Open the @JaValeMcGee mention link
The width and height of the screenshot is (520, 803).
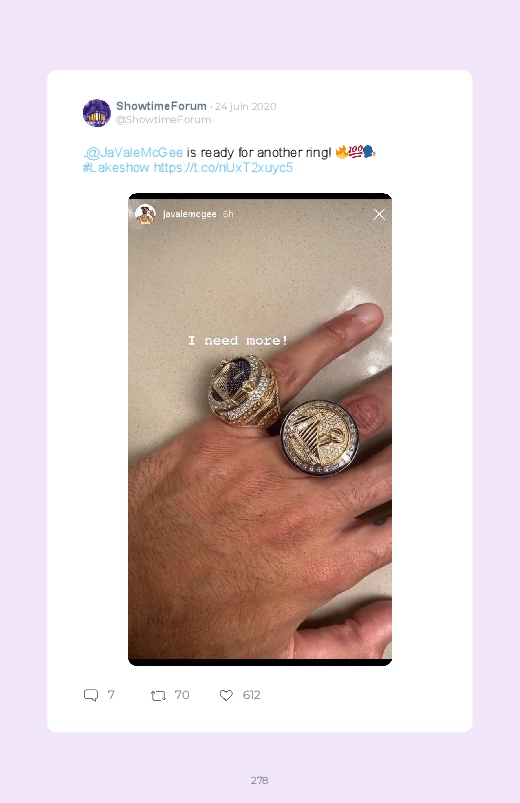pyautogui.click(x=134, y=153)
